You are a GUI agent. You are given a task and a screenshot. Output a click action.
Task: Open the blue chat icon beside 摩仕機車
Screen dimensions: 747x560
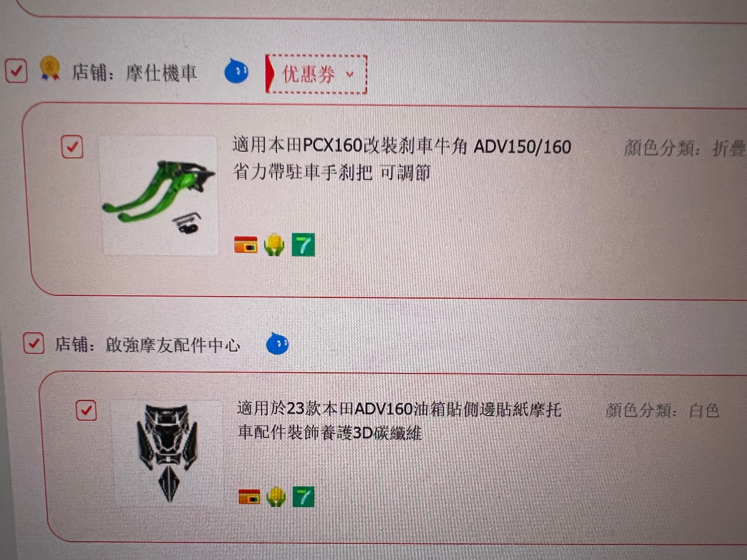click(x=236, y=71)
